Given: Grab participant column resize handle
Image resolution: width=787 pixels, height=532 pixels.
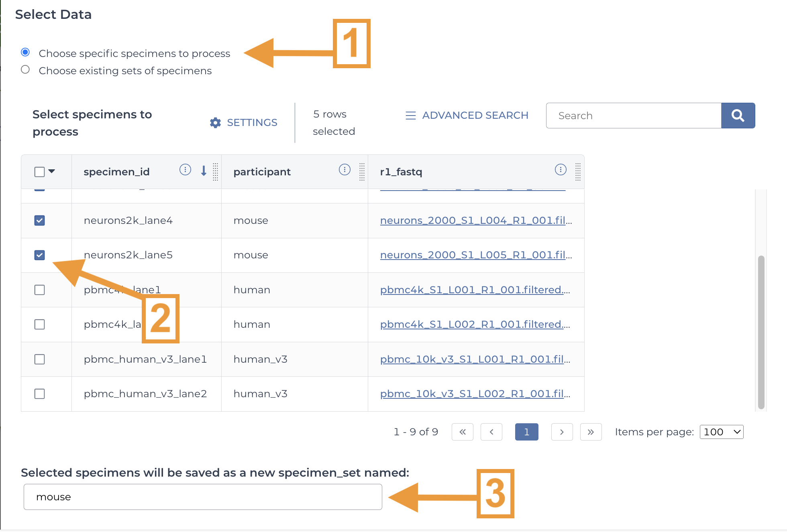Looking at the screenshot, I should click(362, 172).
